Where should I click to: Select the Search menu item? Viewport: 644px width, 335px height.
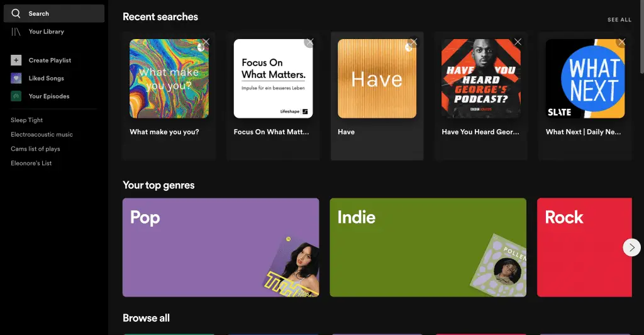pyautogui.click(x=54, y=14)
